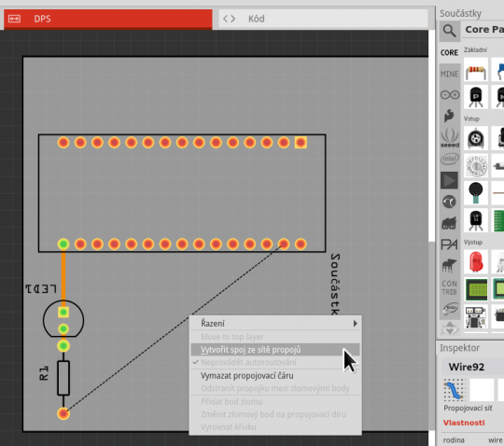Choose Vytvořit spoj ze sítě propojů
The width and height of the screenshot is (504, 446).
tap(275, 350)
